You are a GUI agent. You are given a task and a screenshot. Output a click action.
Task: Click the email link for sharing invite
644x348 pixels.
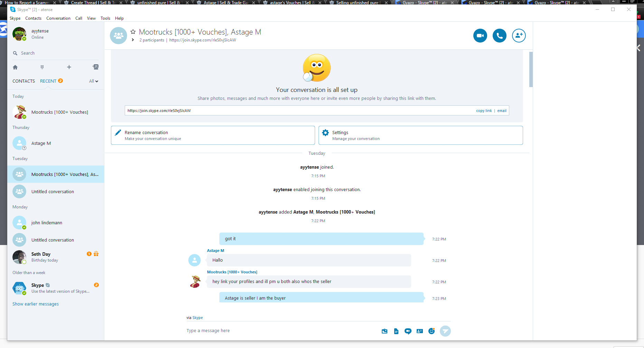pyautogui.click(x=502, y=111)
